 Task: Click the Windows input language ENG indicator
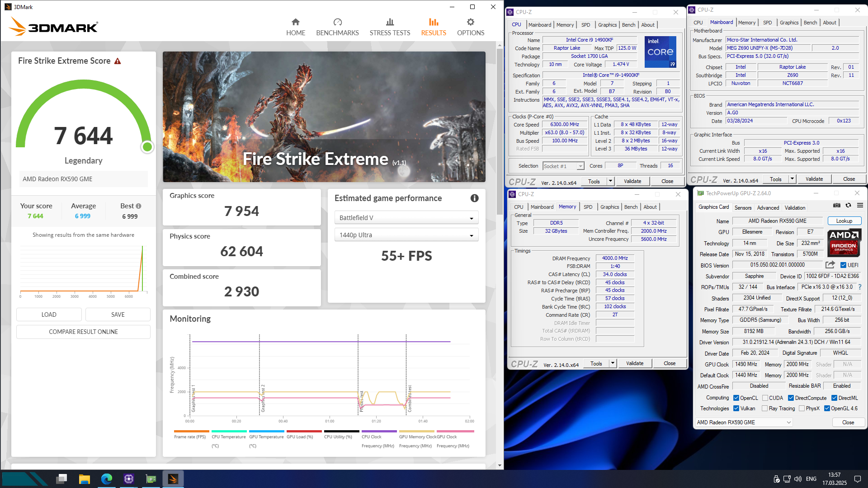pos(811,479)
